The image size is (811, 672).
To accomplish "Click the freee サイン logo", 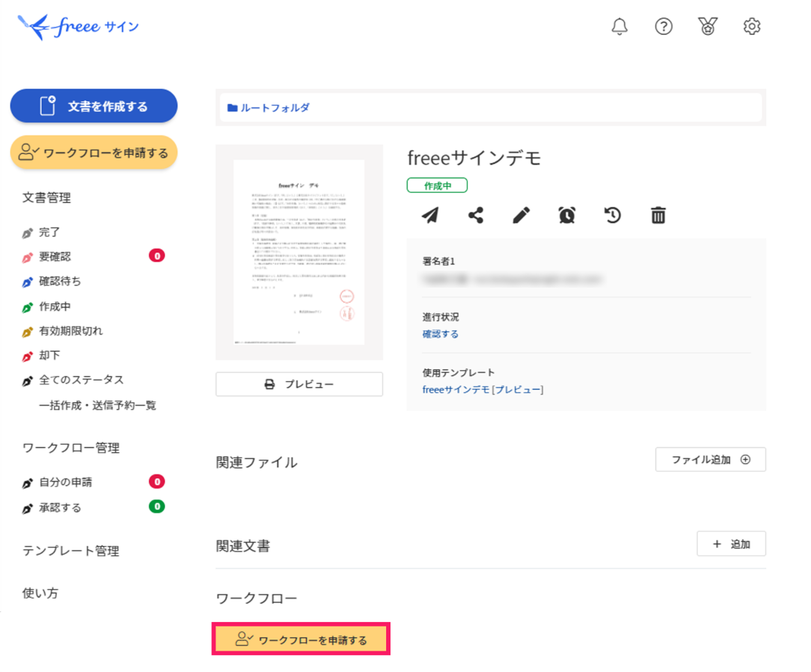I will tap(78, 27).
